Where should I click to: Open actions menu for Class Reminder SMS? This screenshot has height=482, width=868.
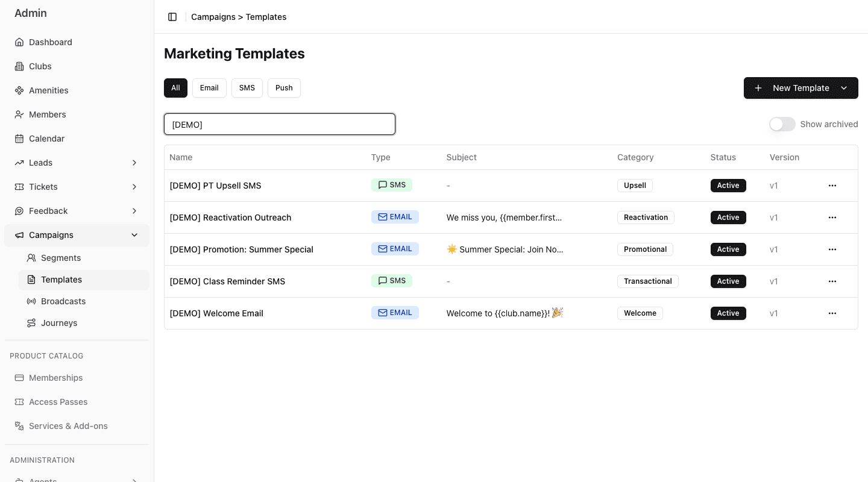click(x=832, y=281)
